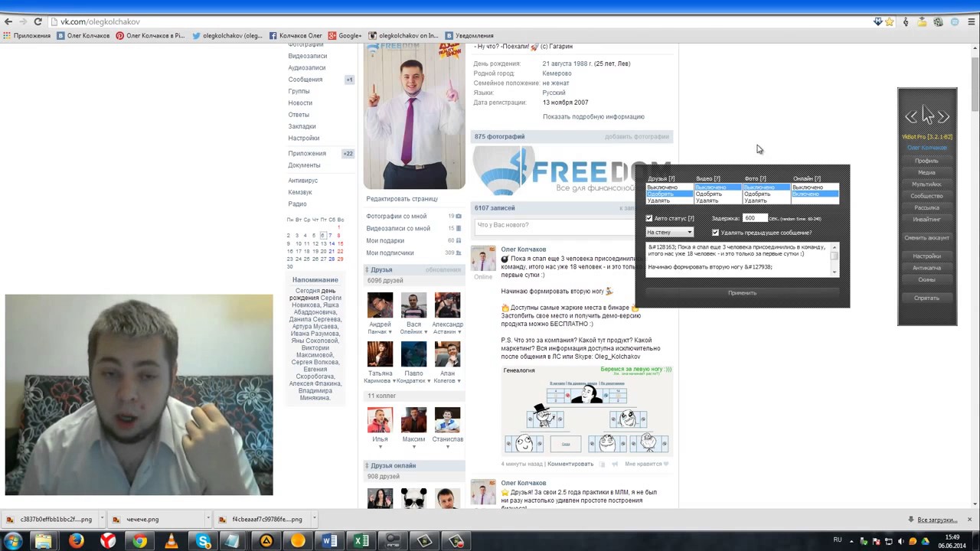Select Удалять in the Друзья list
Image resolution: width=980 pixels, height=551 pixels.
[669, 201]
